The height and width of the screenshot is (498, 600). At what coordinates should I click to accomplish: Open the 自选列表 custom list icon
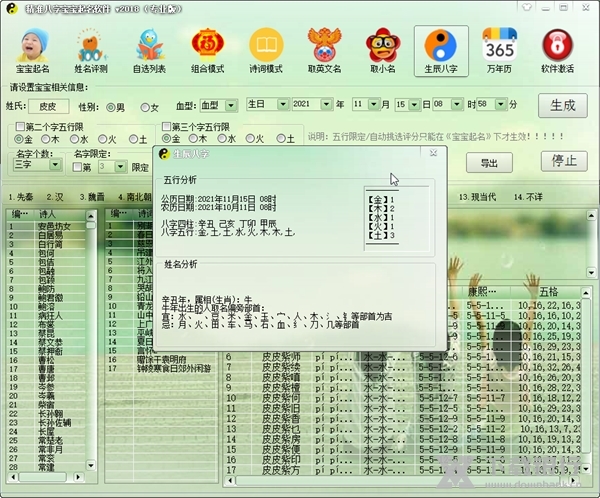click(x=149, y=50)
